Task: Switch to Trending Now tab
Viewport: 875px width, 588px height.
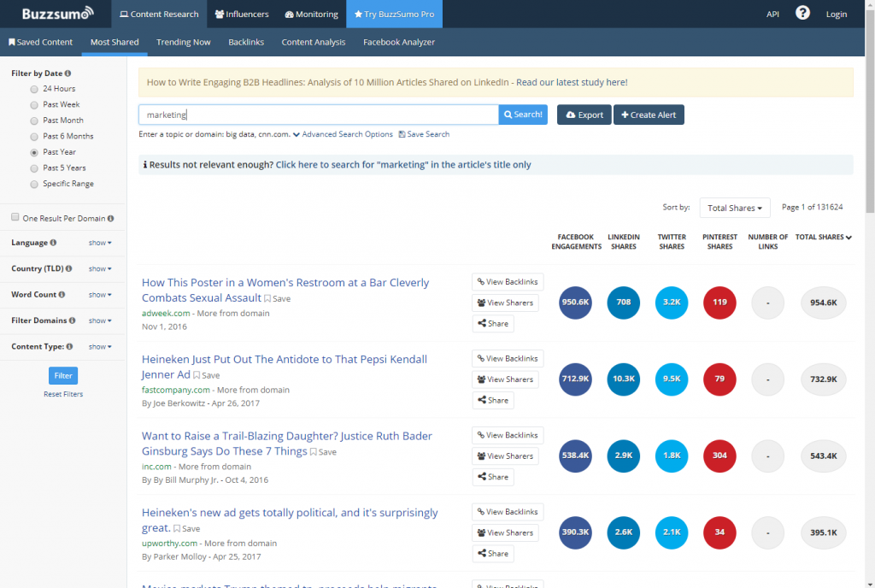Action: pos(183,42)
